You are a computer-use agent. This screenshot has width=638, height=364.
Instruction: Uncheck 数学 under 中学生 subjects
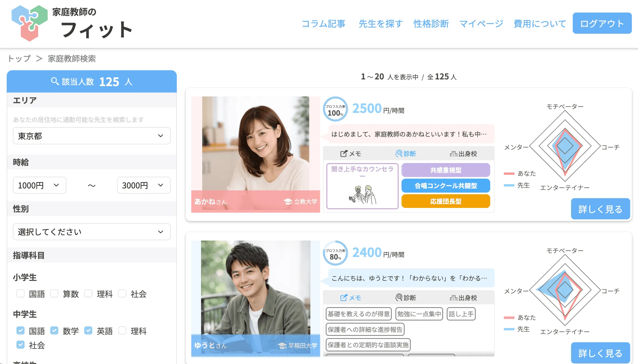coord(55,331)
